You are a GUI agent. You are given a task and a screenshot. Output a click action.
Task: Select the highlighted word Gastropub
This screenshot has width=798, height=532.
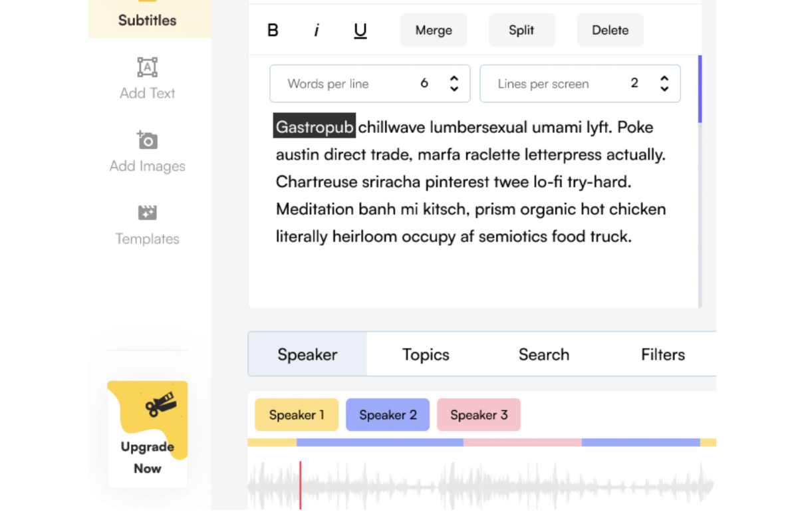coord(315,127)
